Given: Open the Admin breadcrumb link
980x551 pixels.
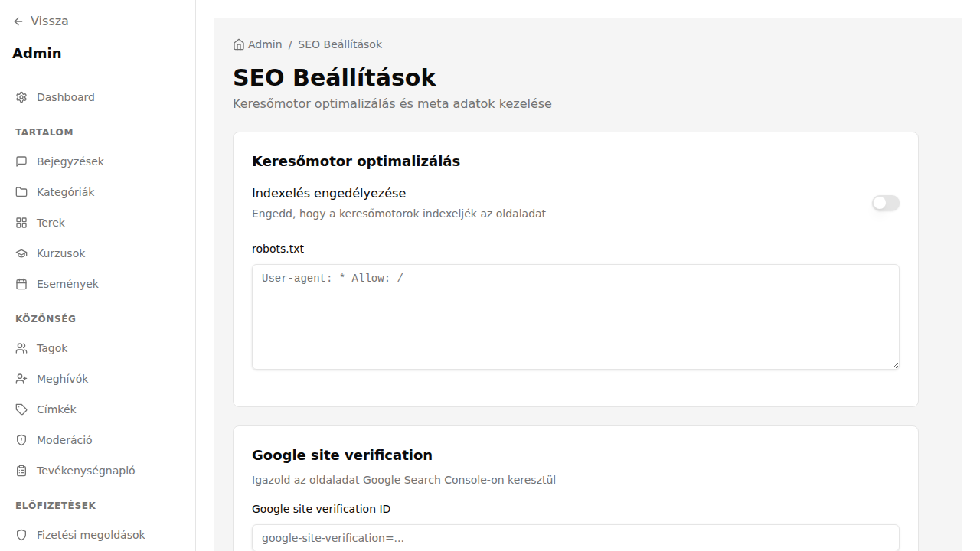Looking at the screenshot, I should point(265,44).
